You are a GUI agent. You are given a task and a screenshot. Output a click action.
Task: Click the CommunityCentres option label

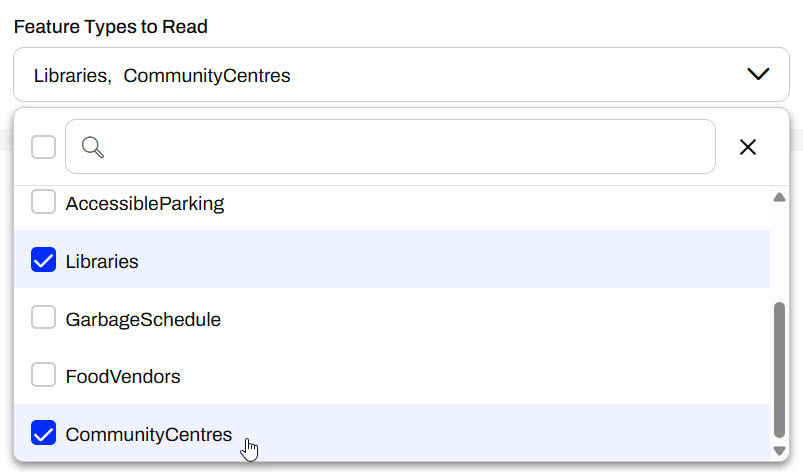click(x=149, y=435)
